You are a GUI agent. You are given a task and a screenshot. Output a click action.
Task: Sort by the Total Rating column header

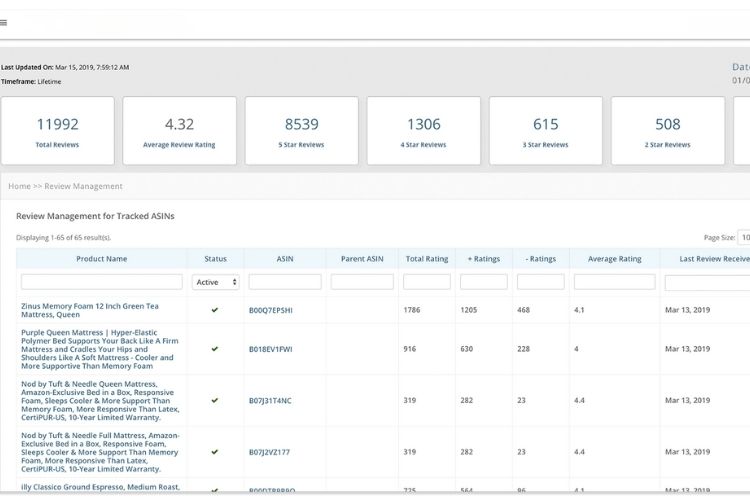pyautogui.click(x=427, y=259)
